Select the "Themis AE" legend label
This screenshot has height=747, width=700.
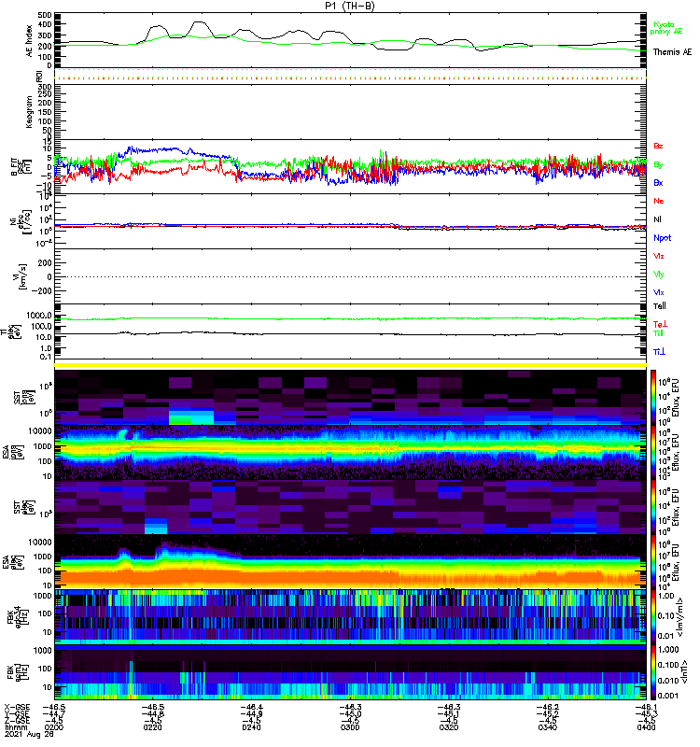(672, 52)
